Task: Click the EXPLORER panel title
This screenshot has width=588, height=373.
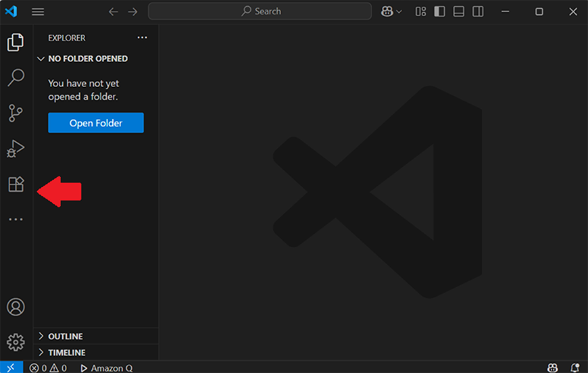Action: [x=67, y=38]
